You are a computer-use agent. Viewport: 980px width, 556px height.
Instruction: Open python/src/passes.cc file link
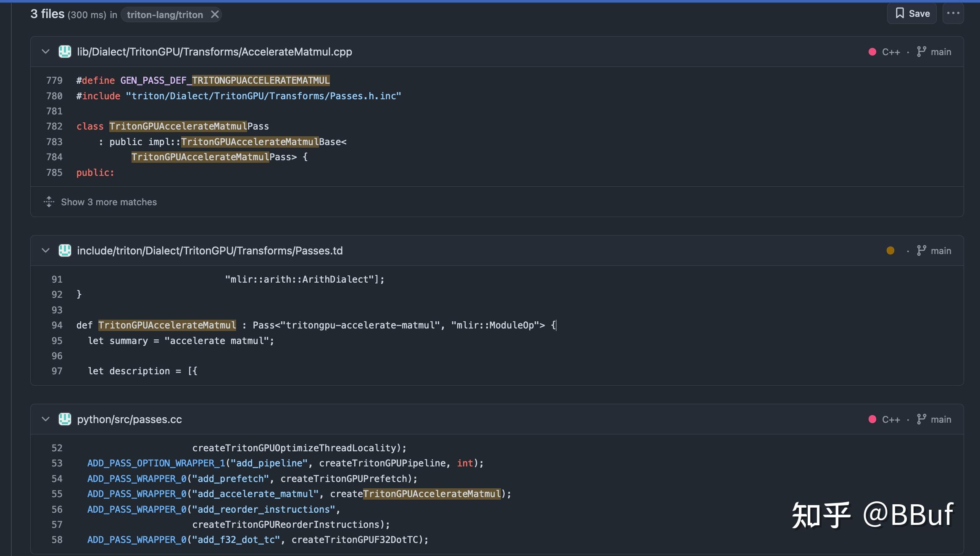[x=129, y=419]
